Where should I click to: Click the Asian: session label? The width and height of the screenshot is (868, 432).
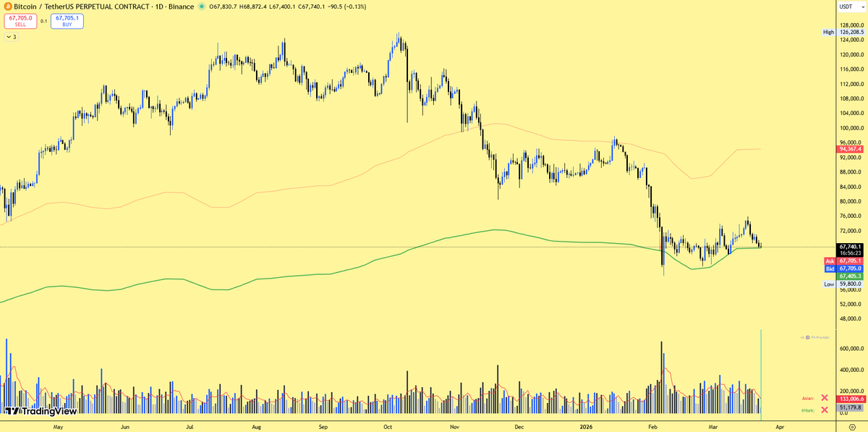click(x=808, y=398)
